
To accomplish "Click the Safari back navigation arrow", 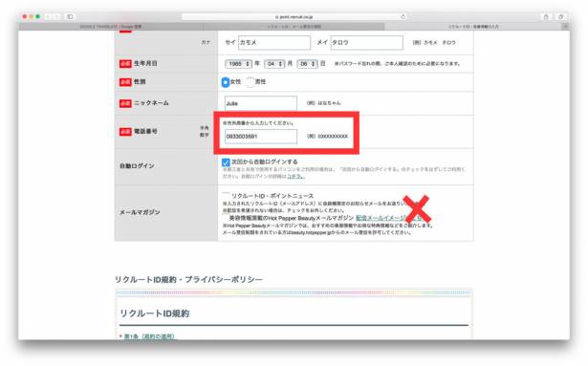I will [x=48, y=16].
